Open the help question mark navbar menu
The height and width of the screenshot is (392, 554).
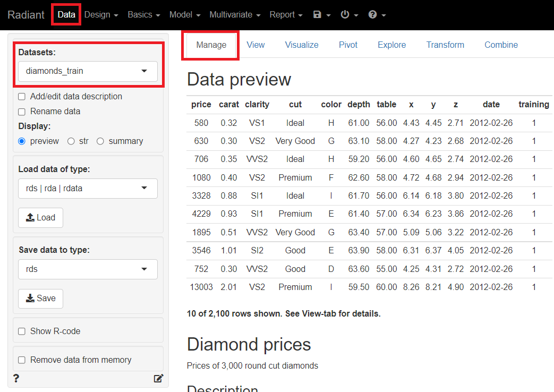pyautogui.click(x=377, y=15)
